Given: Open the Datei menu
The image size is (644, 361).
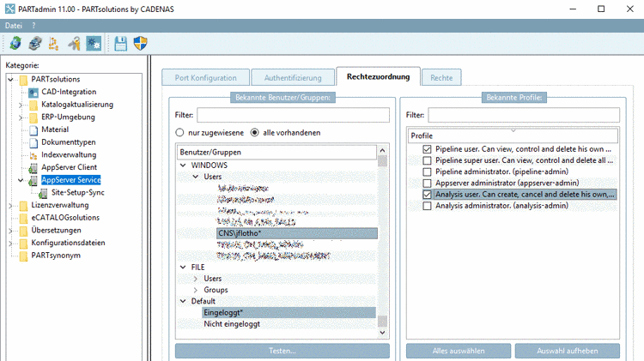Looking at the screenshot, I should (14, 26).
